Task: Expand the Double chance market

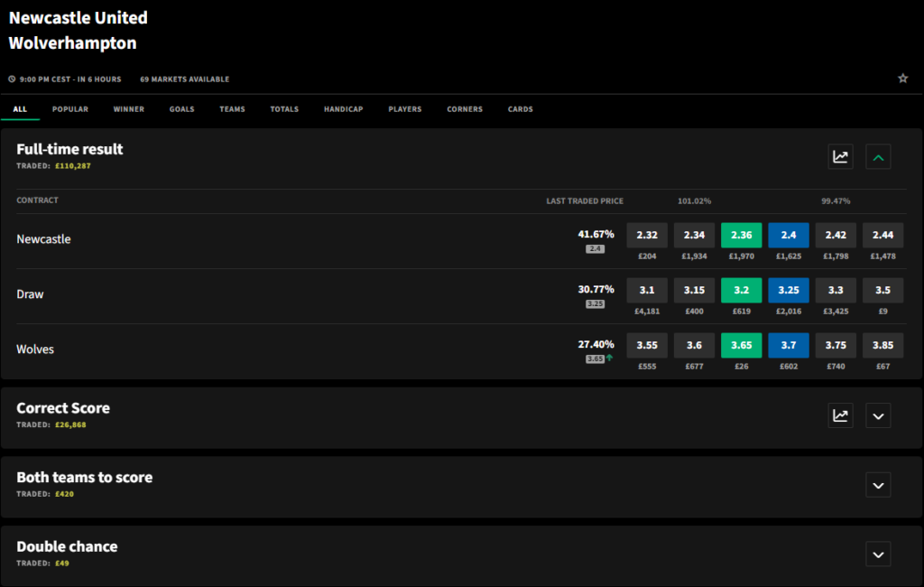Action: 878,554
